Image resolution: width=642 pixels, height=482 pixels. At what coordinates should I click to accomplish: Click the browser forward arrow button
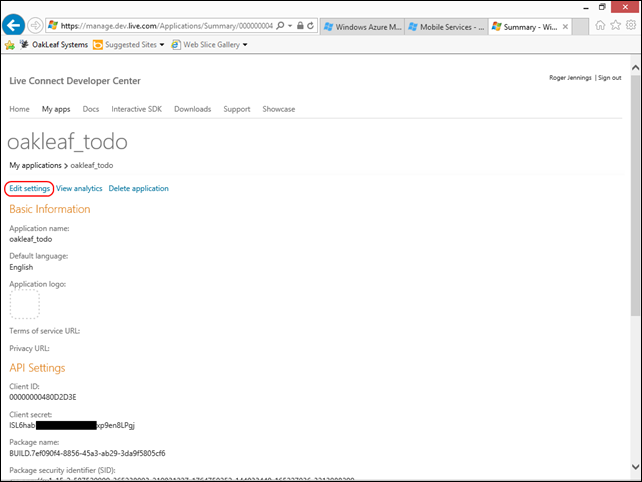[x=36, y=25]
